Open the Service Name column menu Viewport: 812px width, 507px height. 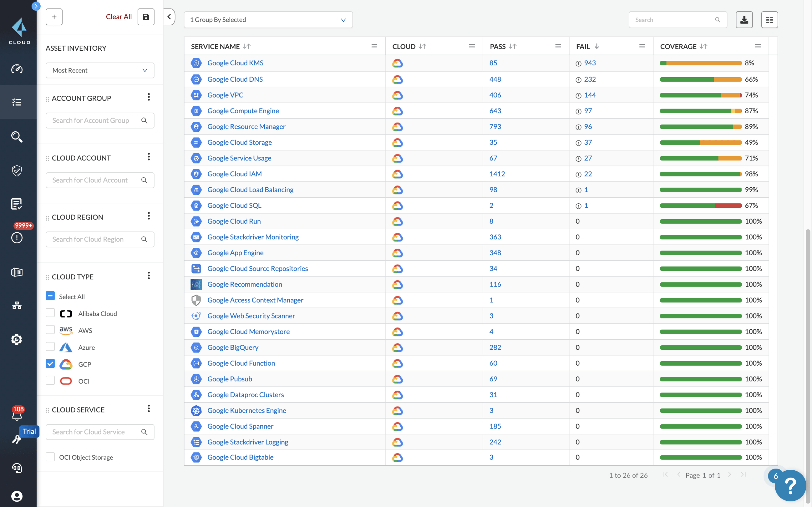point(374,46)
